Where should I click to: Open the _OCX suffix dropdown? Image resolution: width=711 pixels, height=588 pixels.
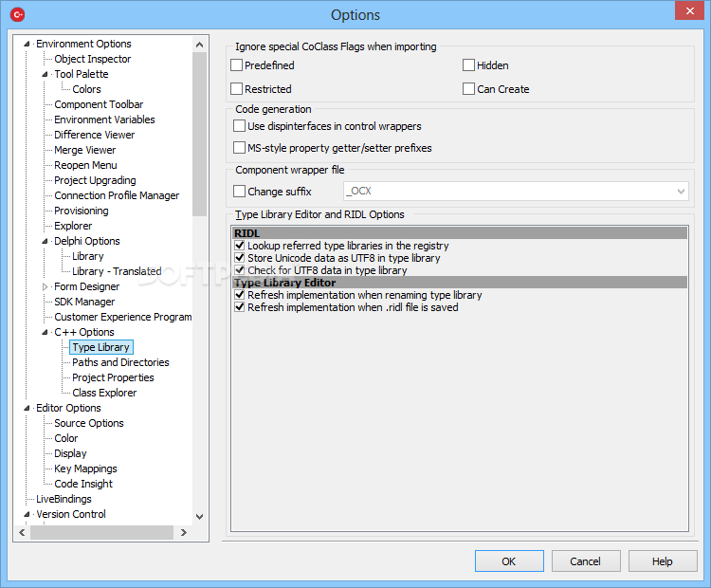pyautogui.click(x=681, y=192)
